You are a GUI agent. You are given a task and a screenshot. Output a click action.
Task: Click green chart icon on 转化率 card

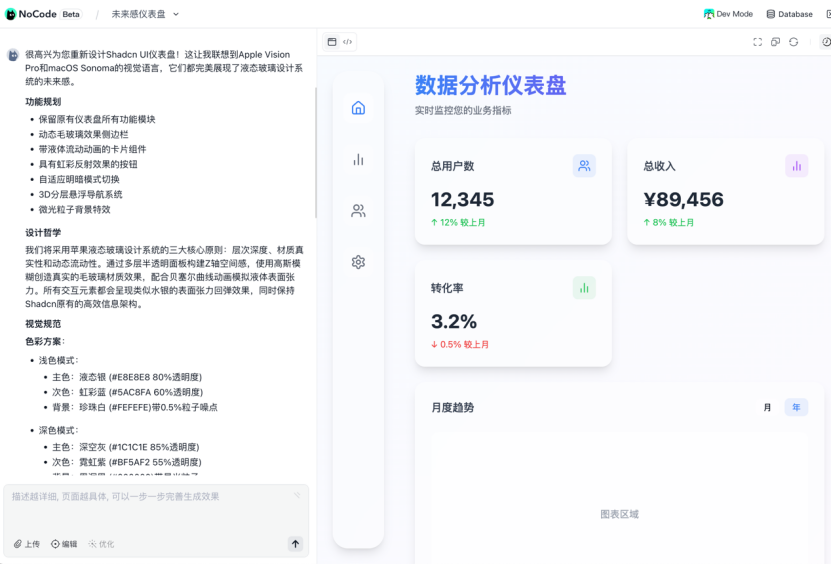pyautogui.click(x=584, y=288)
